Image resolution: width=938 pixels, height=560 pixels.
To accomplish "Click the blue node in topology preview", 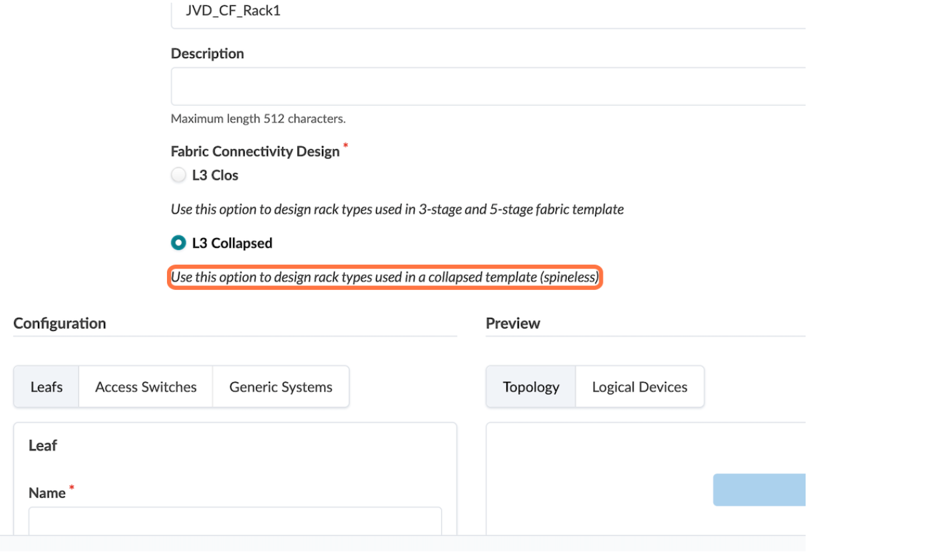I will click(x=759, y=490).
